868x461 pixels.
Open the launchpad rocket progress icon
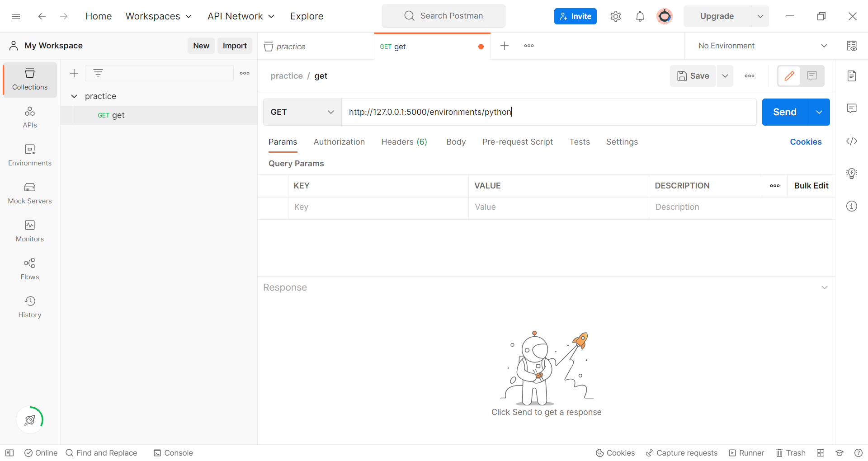pos(30,420)
